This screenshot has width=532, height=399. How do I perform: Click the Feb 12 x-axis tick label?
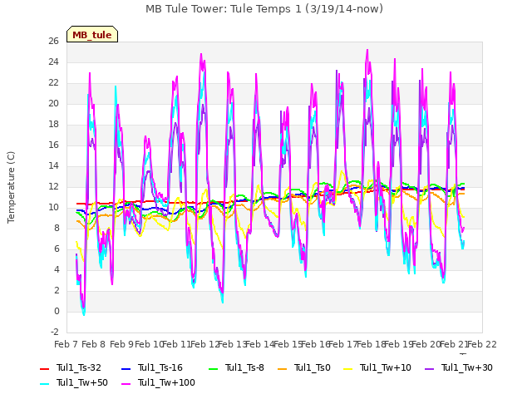[x=204, y=344]
